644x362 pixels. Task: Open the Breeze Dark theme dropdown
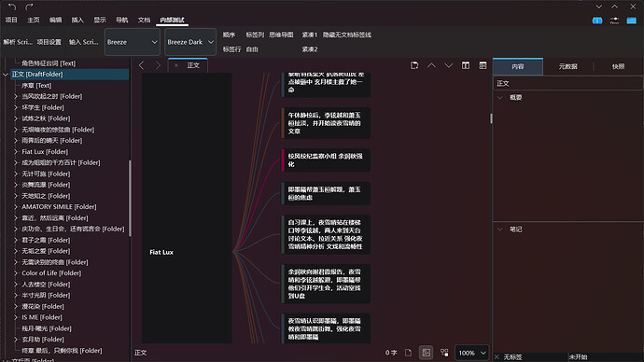pos(190,42)
